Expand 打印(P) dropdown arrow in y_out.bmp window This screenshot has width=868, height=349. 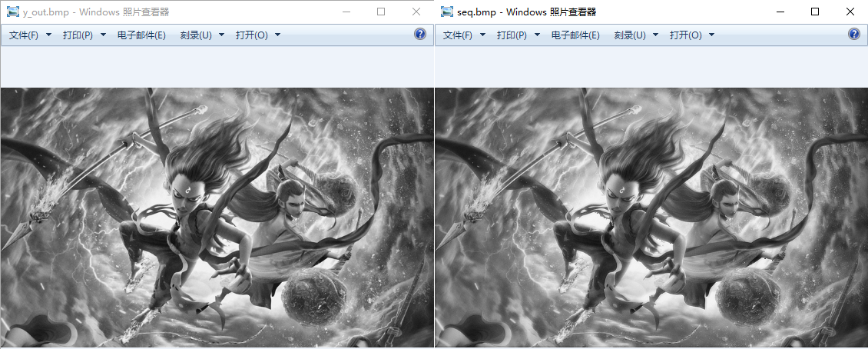click(x=103, y=35)
